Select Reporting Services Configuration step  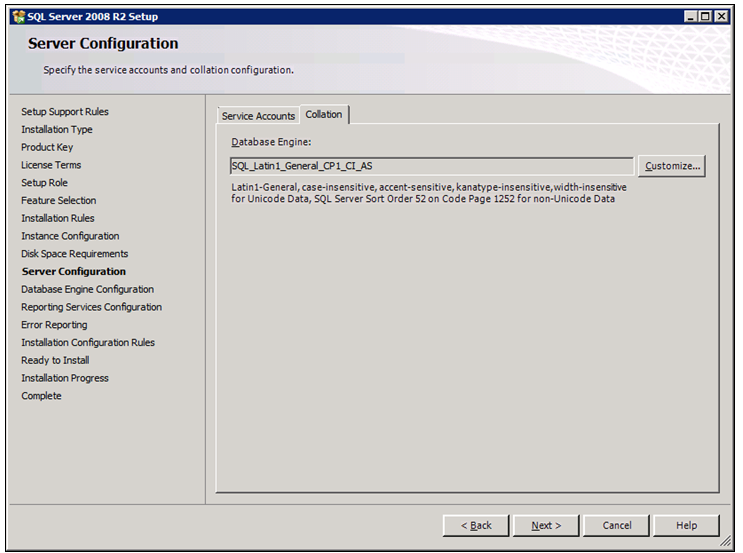coord(91,307)
